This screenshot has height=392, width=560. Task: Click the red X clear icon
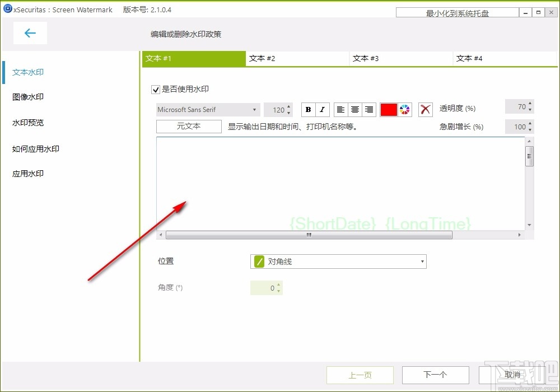click(426, 110)
